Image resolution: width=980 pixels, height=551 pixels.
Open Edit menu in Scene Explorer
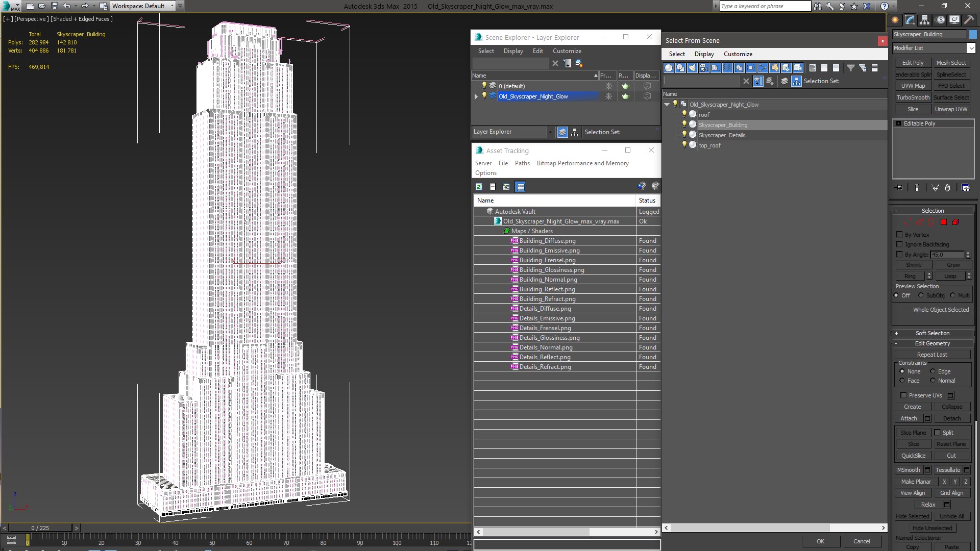point(537,51)
